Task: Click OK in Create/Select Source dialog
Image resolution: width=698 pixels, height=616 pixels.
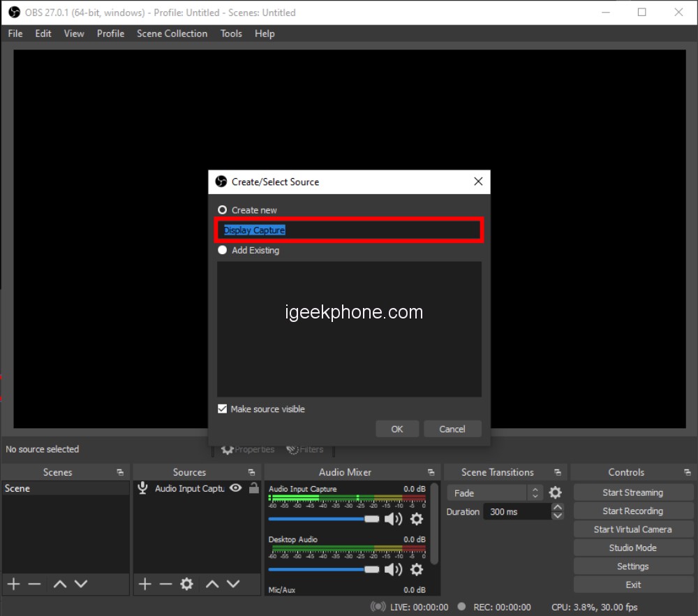Action: click(397, 429)
